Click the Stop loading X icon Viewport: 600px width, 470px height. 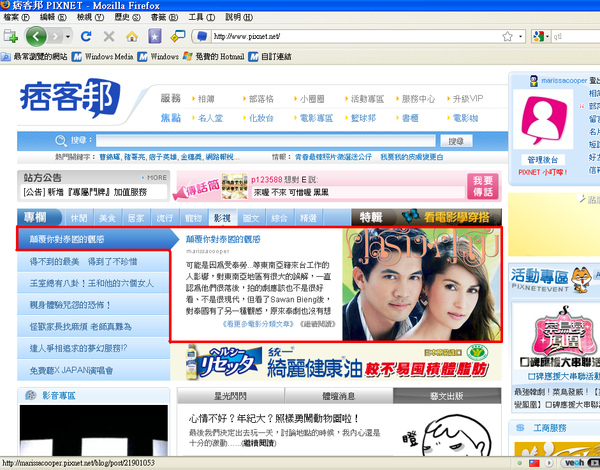109,36
